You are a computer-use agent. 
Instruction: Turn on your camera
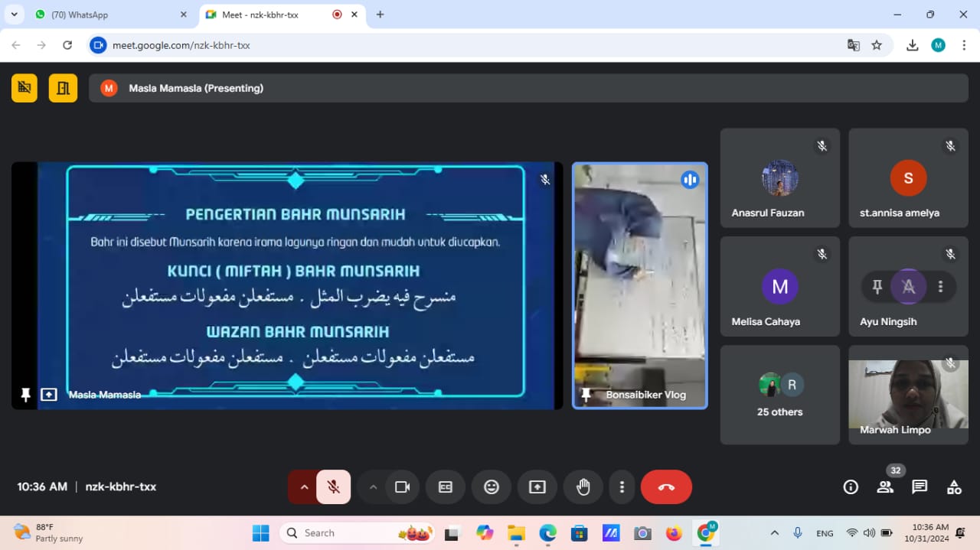point(403,487)
